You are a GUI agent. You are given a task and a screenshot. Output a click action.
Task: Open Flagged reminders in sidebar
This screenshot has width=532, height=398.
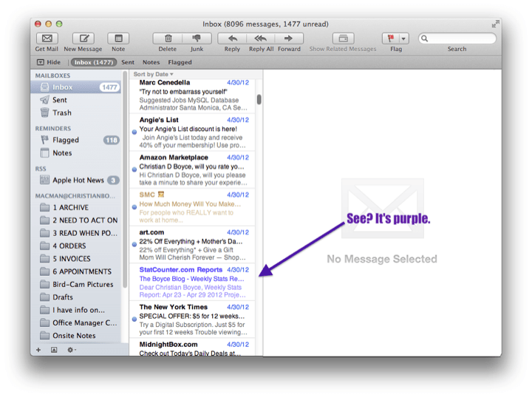[75, 140]
